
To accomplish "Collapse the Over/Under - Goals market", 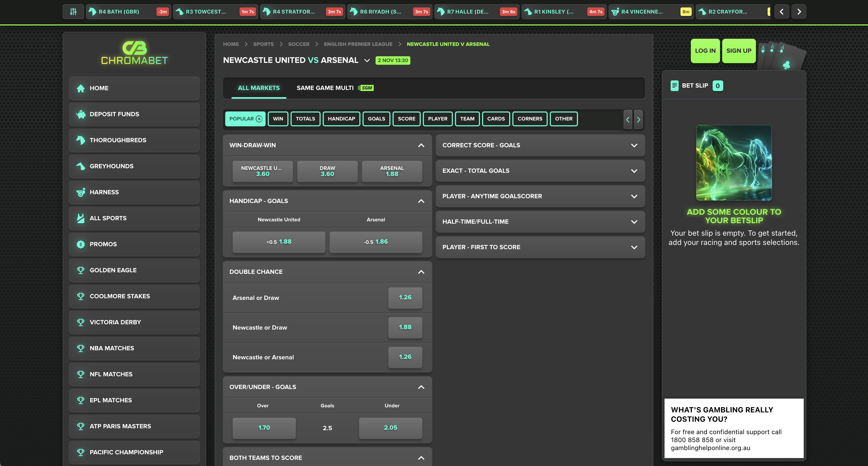I will (421, 387).
